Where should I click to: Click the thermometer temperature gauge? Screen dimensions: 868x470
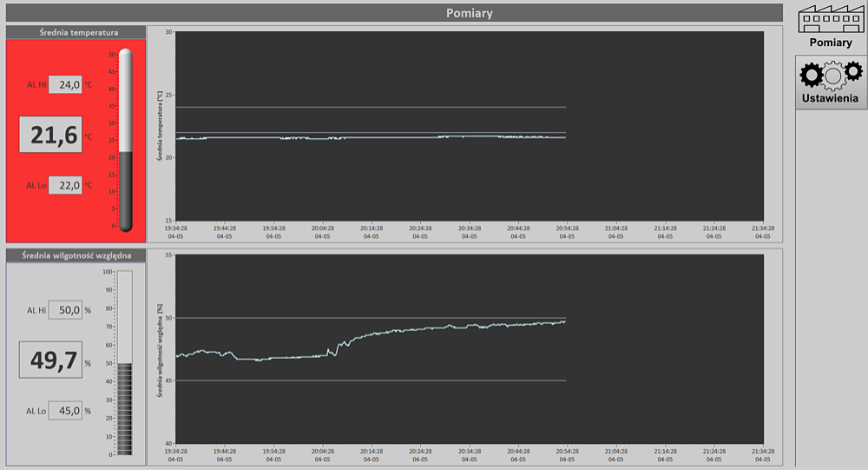click(126, 139)
